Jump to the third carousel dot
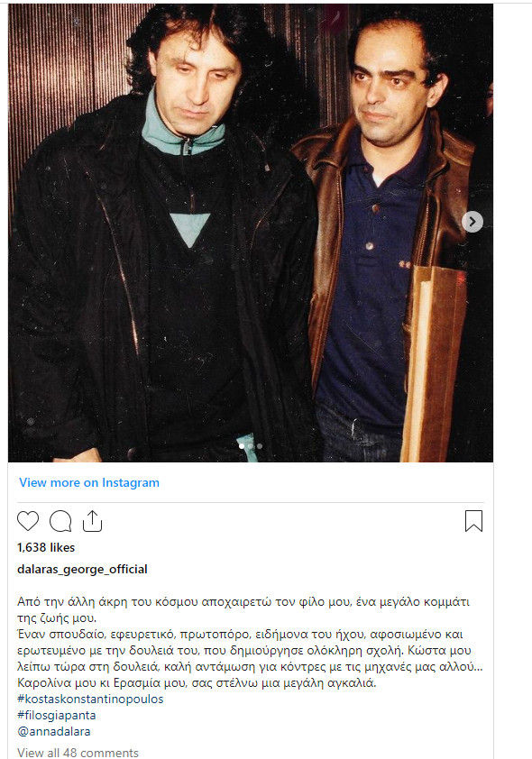The image size is (532, 759). pyautogui.click(x=260, y=446)
